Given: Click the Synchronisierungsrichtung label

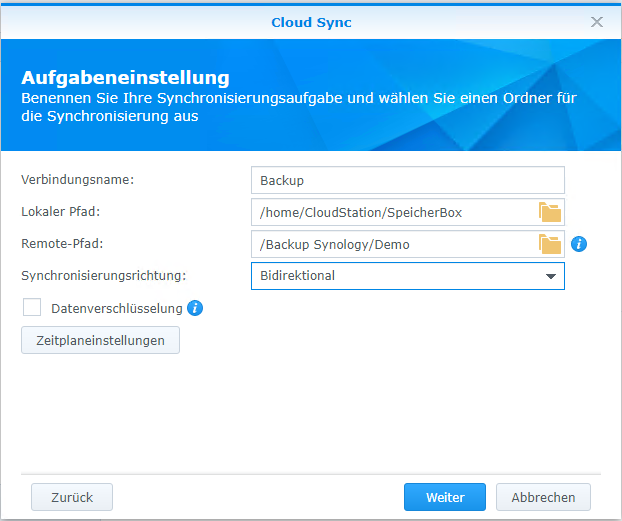Looking at the screenshot, I should click(102, 276).
